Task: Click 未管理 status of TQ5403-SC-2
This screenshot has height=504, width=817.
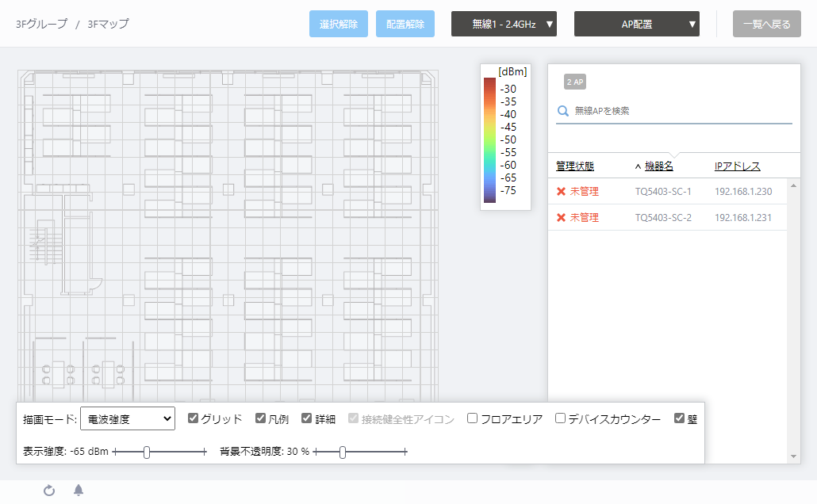Action: coord(584,218)
